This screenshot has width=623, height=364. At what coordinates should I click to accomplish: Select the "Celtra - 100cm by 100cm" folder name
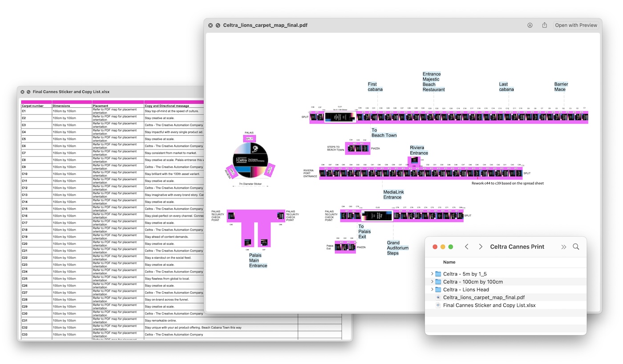coord(473,282)
